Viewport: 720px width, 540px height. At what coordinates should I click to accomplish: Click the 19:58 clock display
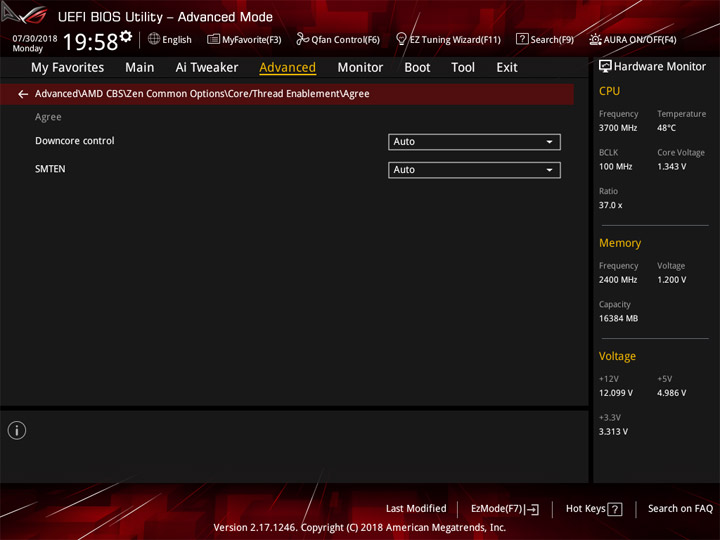coord(91,42)
